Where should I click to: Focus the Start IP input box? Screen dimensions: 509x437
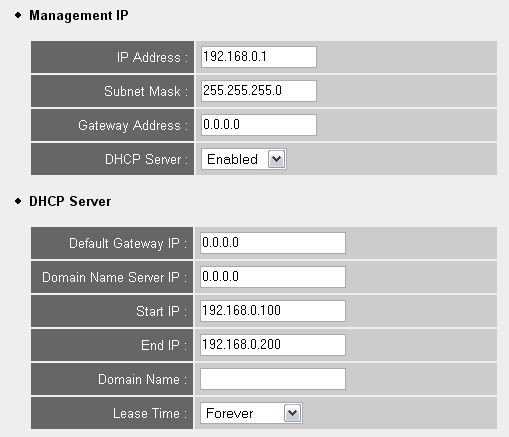273,311
